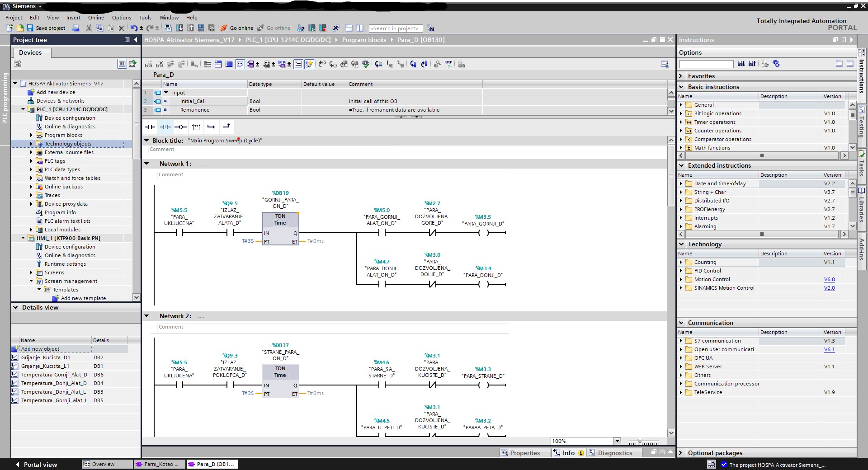Insert a normally open contact
The image size is (868, 470).
click(150, 127)
